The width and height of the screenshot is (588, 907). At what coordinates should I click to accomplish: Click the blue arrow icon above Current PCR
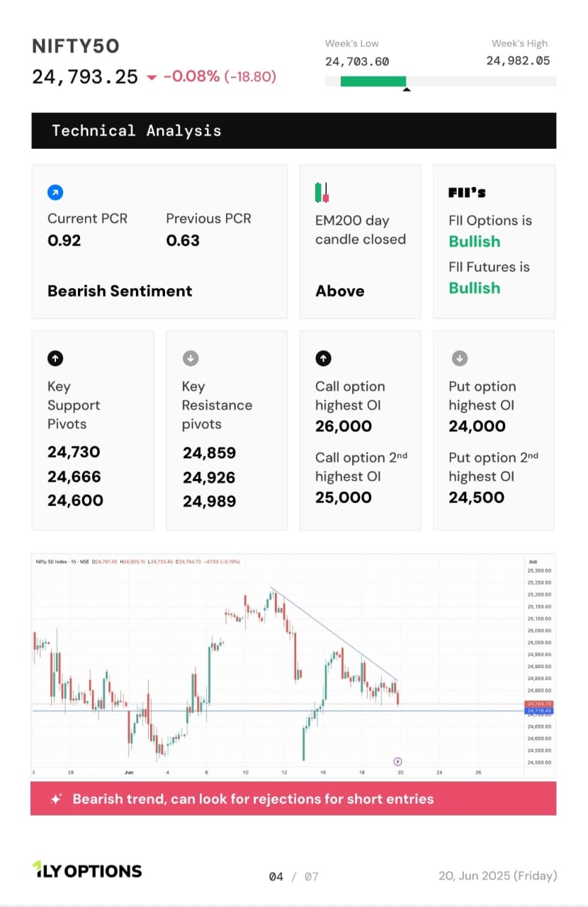tap(55, 191)
